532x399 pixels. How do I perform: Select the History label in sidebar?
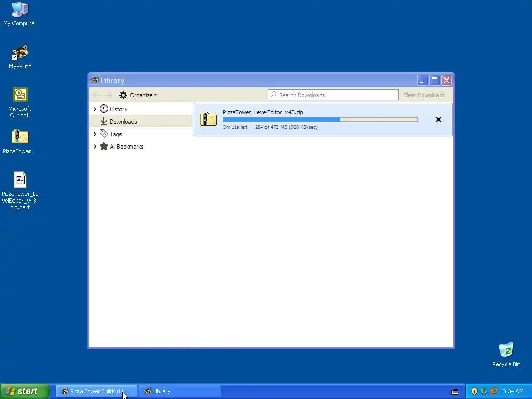click(118, 109)
